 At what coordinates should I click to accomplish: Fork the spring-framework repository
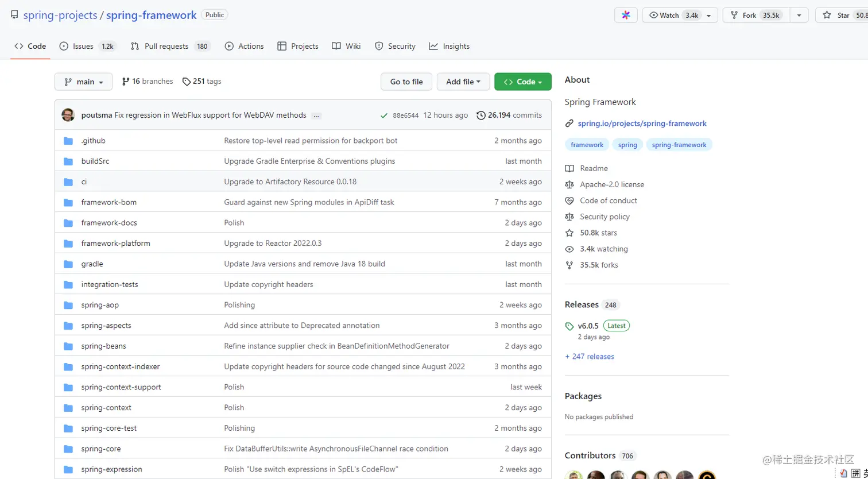(x=756, y=16)
